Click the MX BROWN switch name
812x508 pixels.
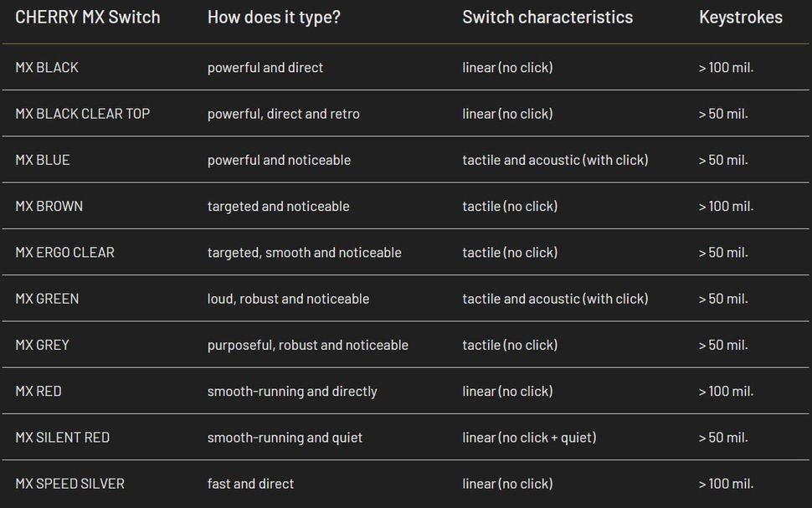(x=49, y=206)
